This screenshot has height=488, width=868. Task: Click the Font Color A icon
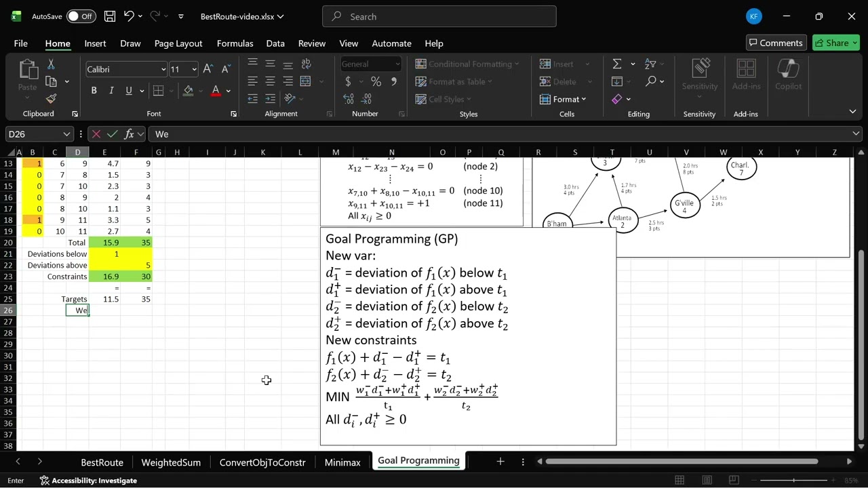pos(216,90)
